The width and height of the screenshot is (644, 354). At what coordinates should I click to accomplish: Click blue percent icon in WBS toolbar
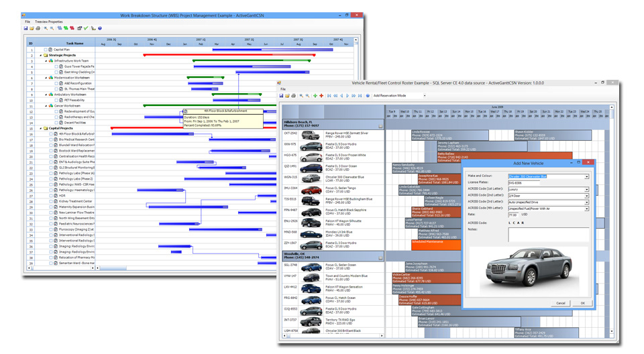pyautogui.click(x=60, y=28)
